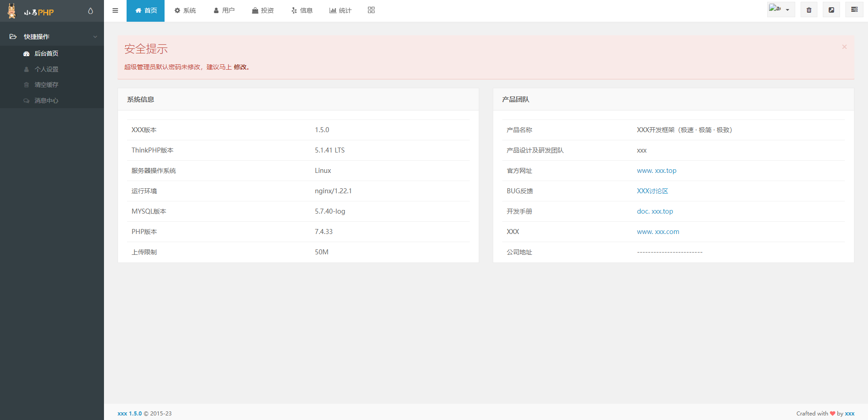
Task: Click 清空缓存 in the sidebar
Action: [46, 85]
